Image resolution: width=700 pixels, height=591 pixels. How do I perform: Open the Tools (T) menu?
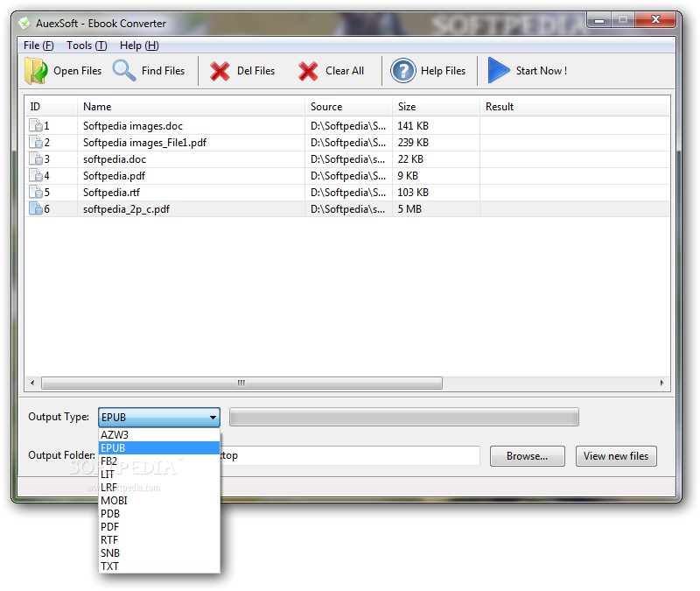[x=87, y=46]
